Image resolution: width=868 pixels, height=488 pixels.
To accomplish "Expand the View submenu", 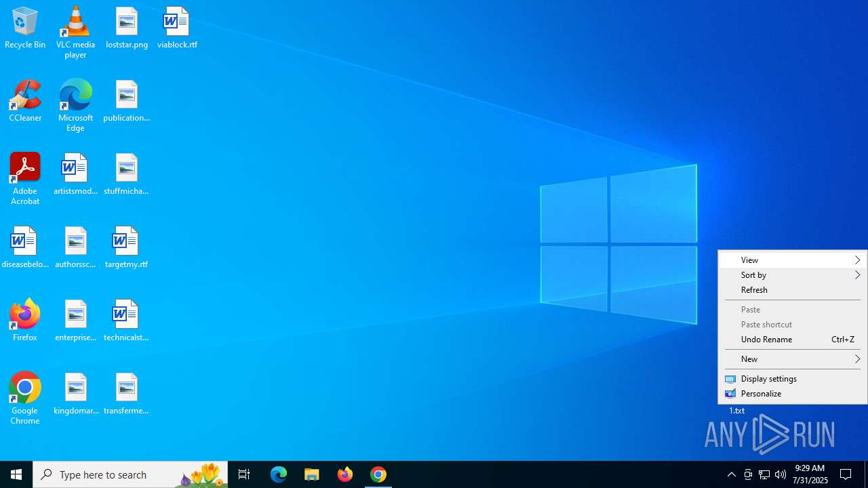I will [793, 260].
